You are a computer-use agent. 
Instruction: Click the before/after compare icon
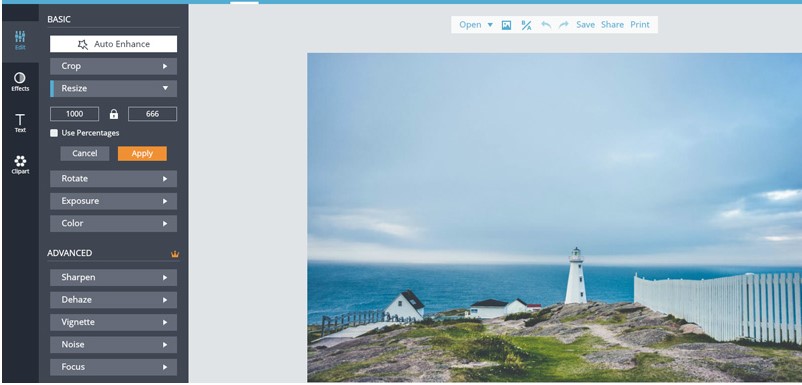click(526, 25)
